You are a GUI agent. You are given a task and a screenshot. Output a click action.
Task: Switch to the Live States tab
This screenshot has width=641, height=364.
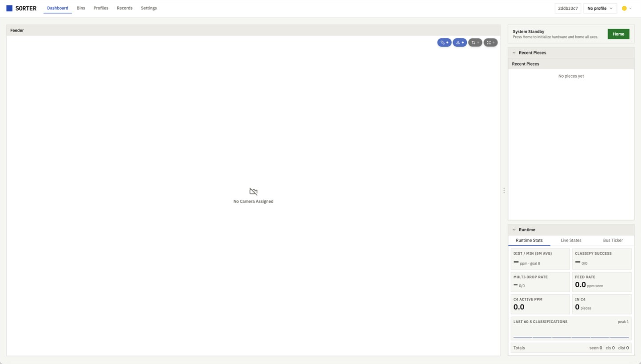pos(571,240)
